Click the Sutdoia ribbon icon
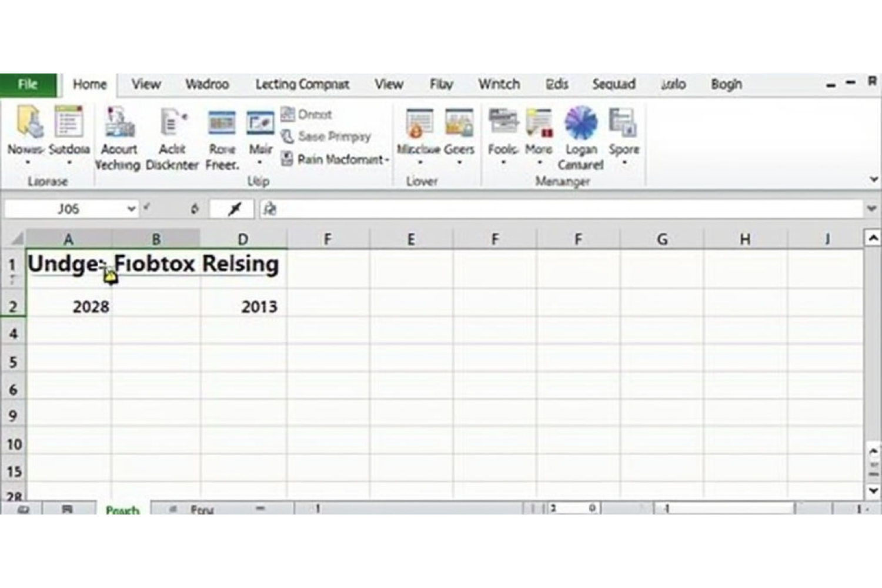Screen dimensions: 882x588 [x=68, y=122]
